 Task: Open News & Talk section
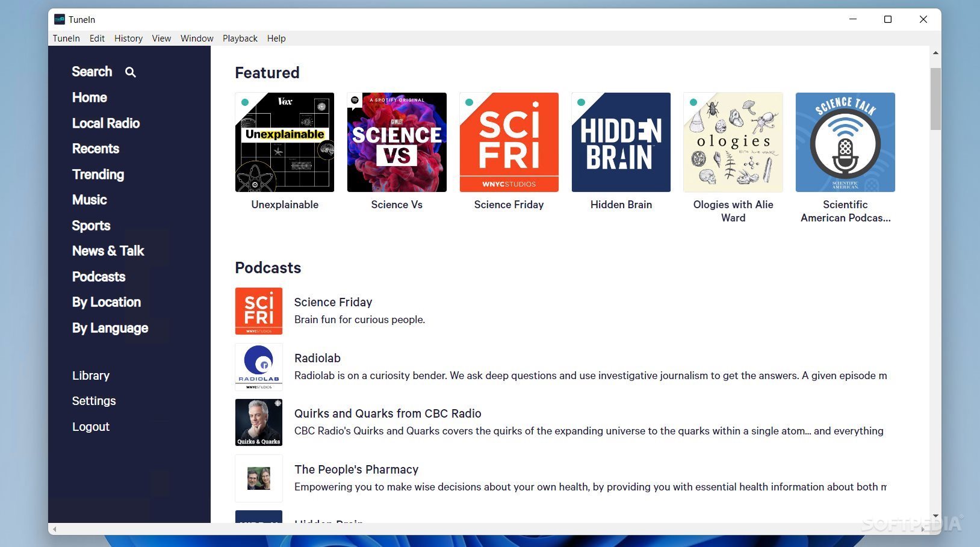pos(108,251)
